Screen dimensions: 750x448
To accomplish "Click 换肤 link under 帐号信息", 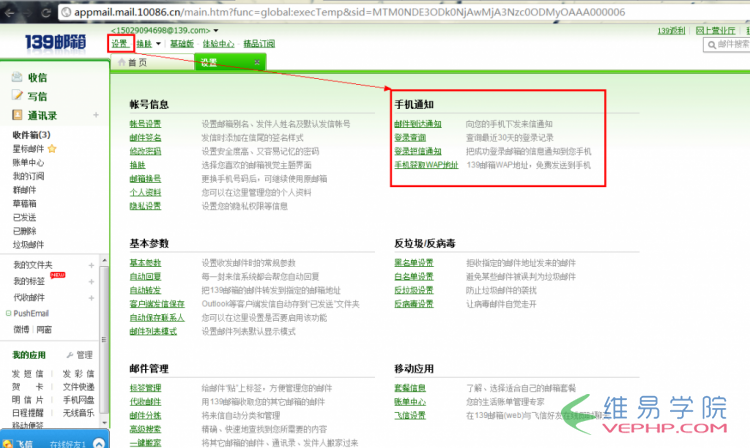I will click(x=137, y=165).
